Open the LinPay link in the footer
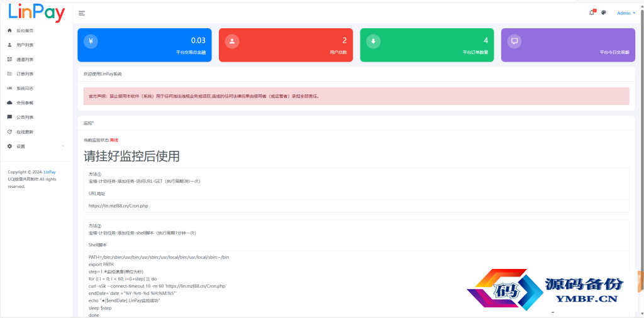The width and height of the screenshot is (644, 318). pyautogui.click(x=50, y=172)
